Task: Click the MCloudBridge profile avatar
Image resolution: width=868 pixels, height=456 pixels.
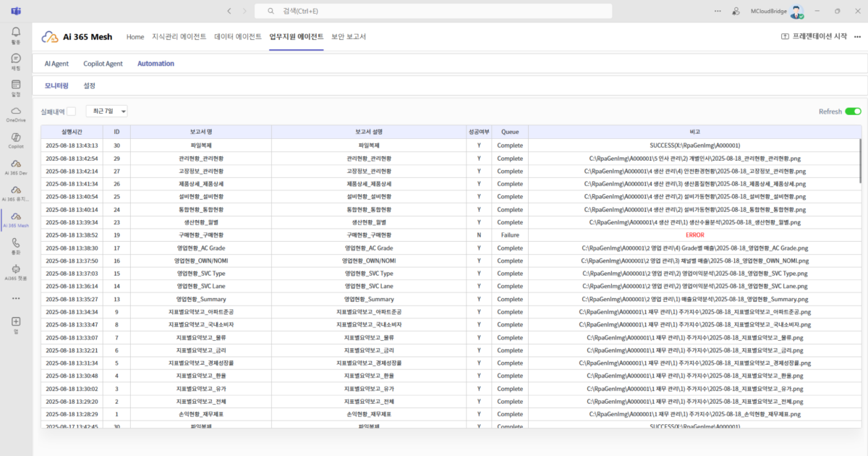Action: click(796, 12)
